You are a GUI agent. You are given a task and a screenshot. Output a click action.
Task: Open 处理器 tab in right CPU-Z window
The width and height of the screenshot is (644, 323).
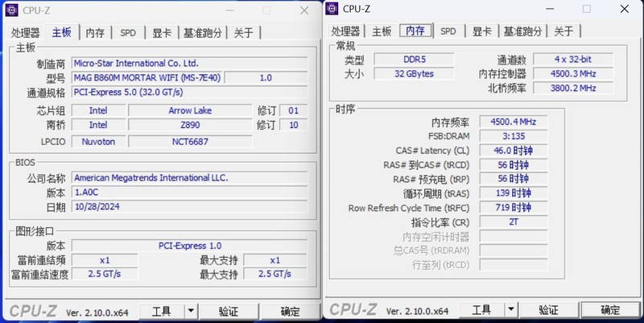click(345, 31)
